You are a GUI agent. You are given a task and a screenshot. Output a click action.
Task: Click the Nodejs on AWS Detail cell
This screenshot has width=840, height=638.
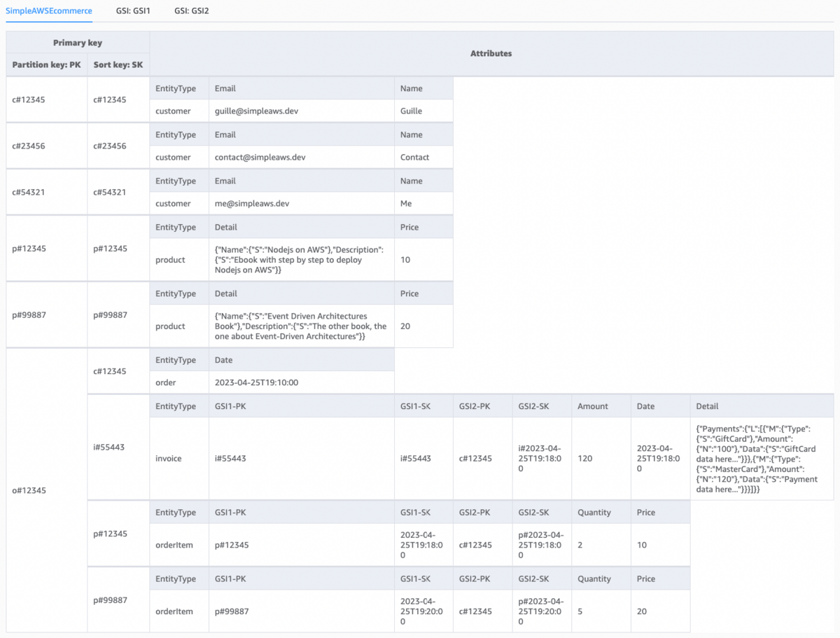(x=302, y=260)
